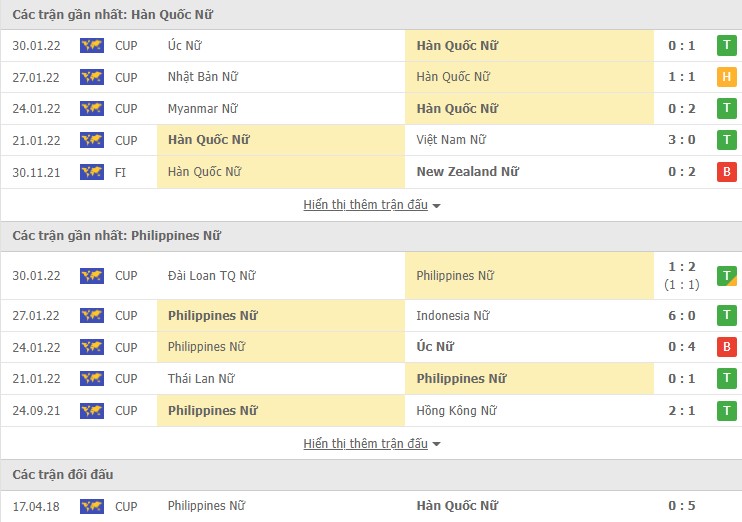
Task: Click the red B loss badge on New Zealand Nữ row
Action: tap(726, 171)
